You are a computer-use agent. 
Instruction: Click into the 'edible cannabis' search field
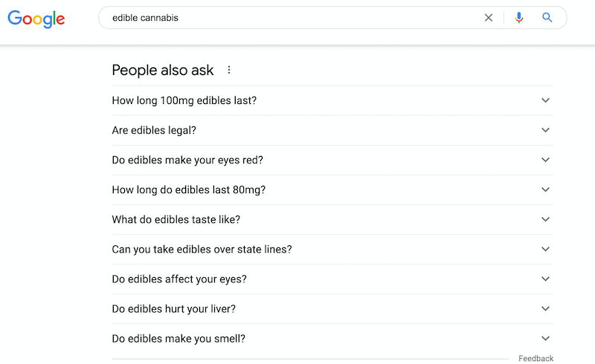[x=289, y=17]
